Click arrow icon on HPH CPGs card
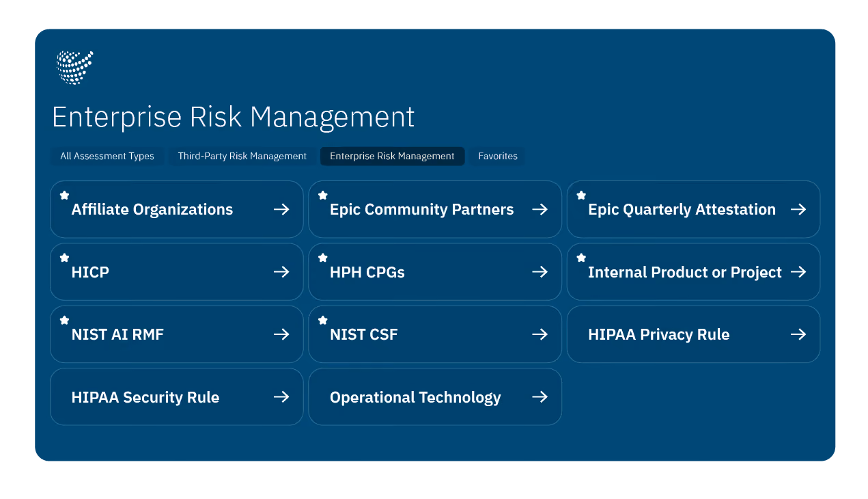The image size is (868, 499). point(540,272)
